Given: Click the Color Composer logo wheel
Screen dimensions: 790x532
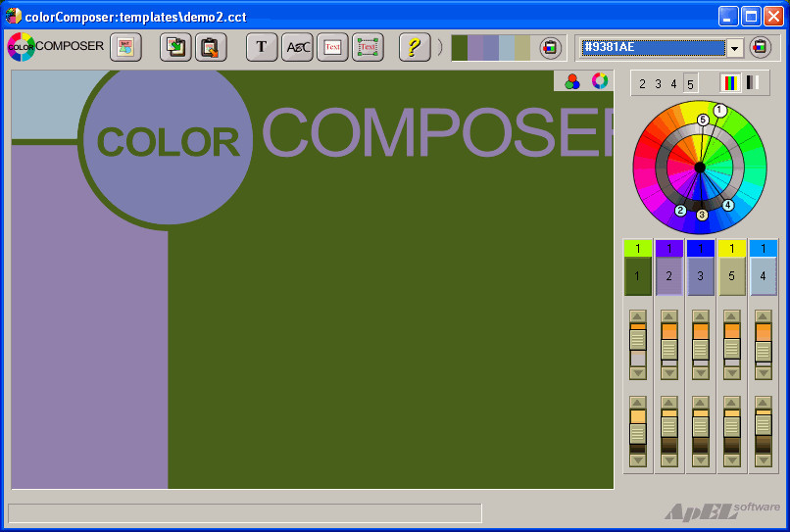Looking at the screenshot, I should tap(21, 47).
